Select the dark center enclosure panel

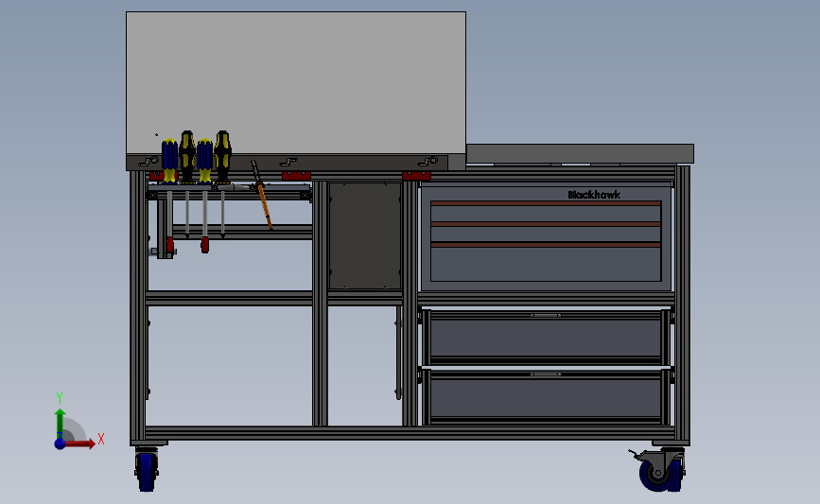click(365, 235)
